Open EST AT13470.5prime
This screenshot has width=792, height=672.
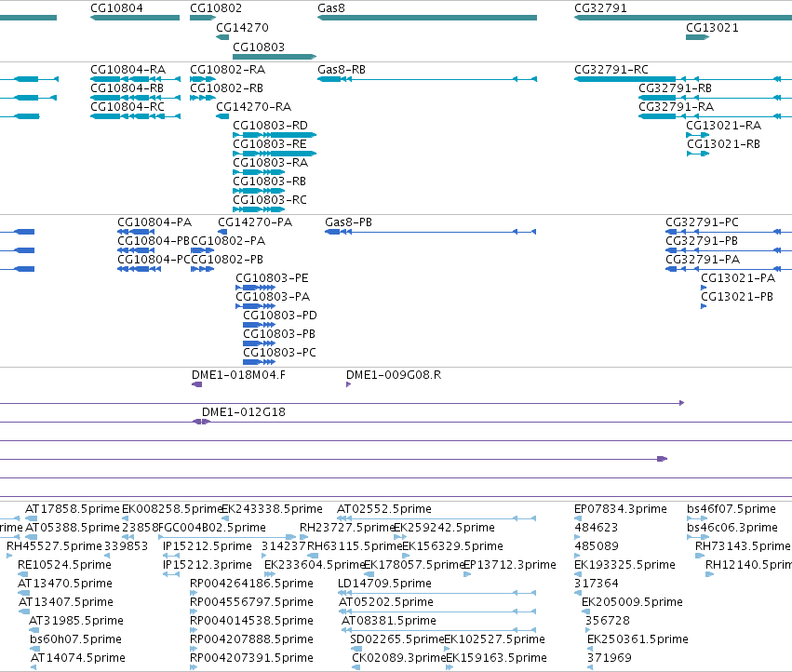click(24, 593)
